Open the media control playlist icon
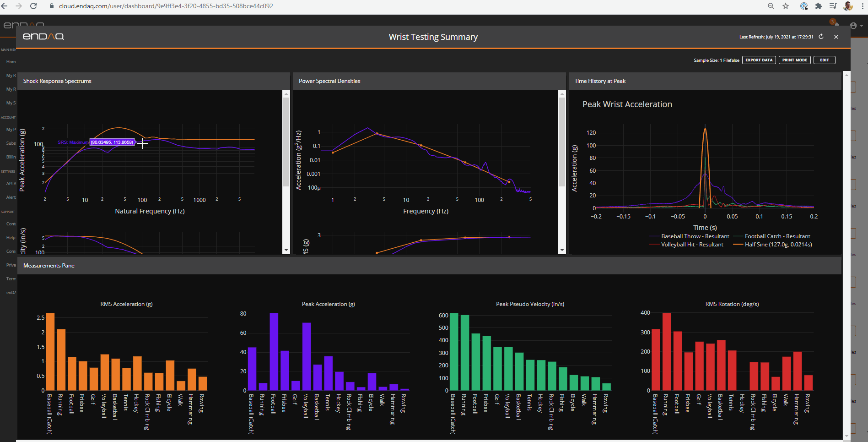 click(x=833, y=6)
